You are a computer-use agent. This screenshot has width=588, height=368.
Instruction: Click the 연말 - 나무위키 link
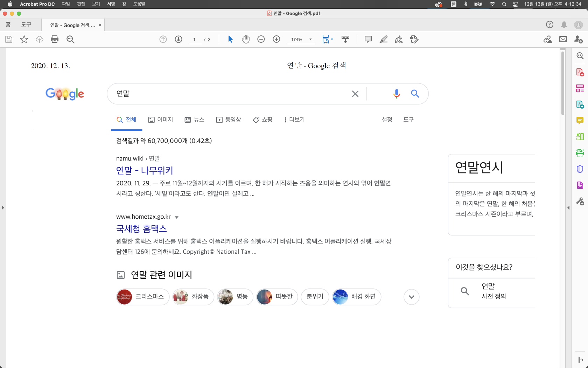tap(145, 170)
